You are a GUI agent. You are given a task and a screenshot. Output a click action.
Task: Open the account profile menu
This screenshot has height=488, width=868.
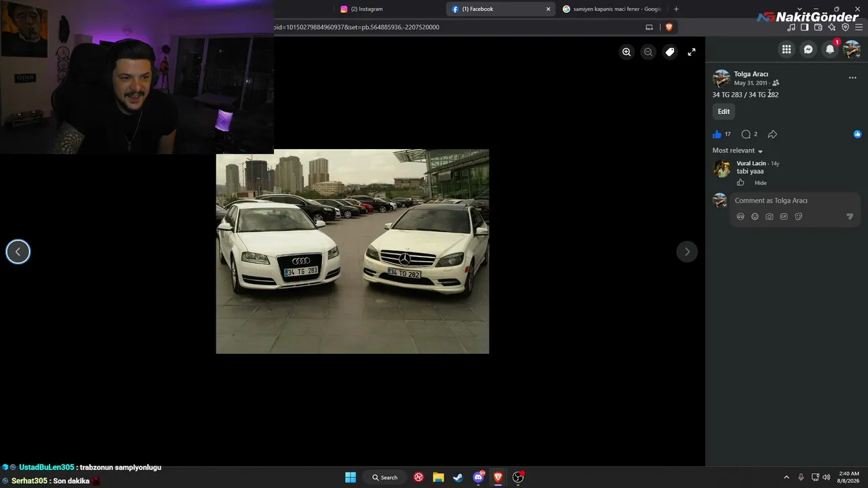(x=852, y=49)
